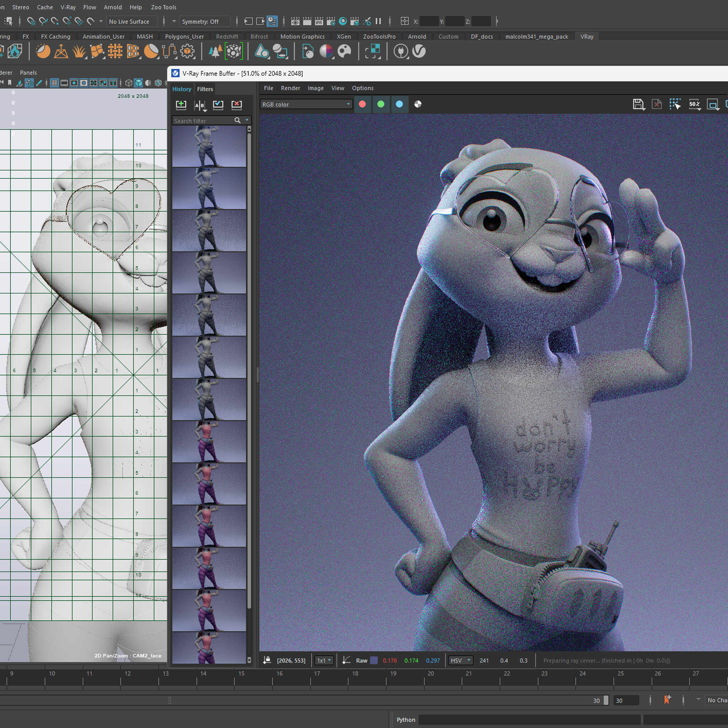The width and height of the screenshot is (728, 728).
Task: Click the V-Ray gear shelf icon
Action: [x=187, y=51]
